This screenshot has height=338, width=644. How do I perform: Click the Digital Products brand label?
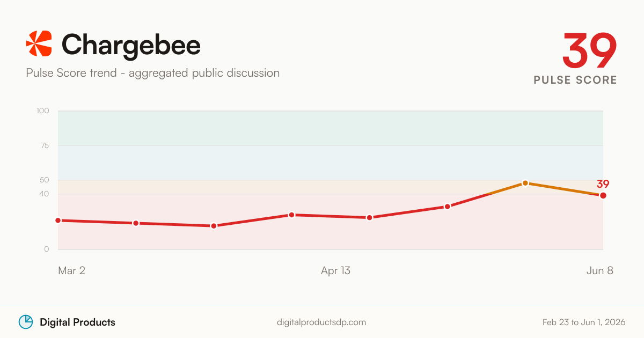click(77, 322)
